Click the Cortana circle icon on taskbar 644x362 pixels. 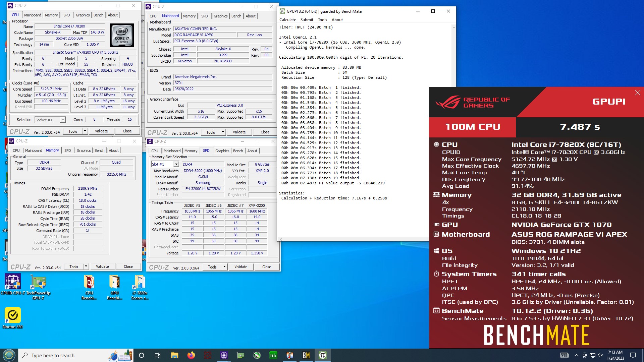pyautogui.click(x=142, y=355)
